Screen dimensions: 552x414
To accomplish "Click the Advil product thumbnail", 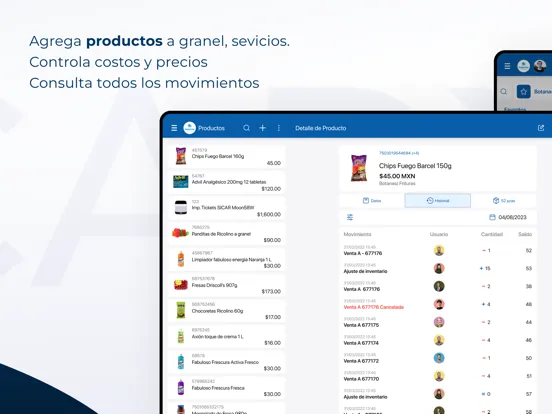I will pyautogui.click(x=181, y=182).
